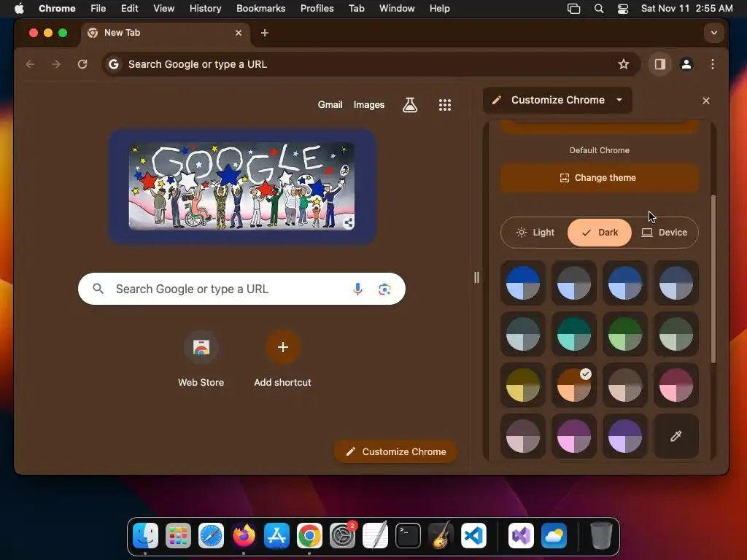Open the Google apps grid

444,105
